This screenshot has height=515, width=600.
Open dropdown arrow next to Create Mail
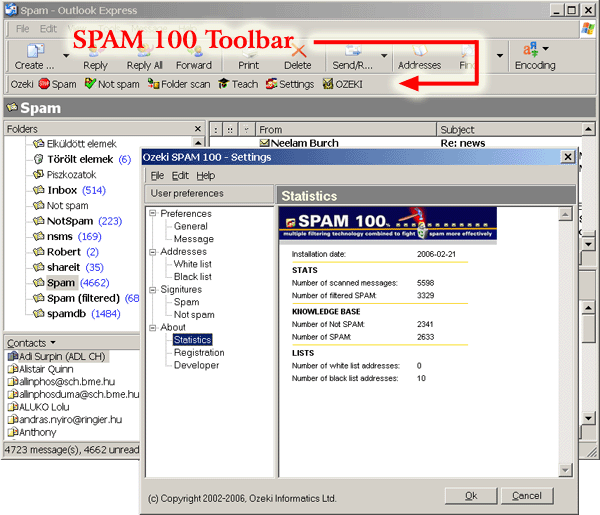tap(66, 56)
